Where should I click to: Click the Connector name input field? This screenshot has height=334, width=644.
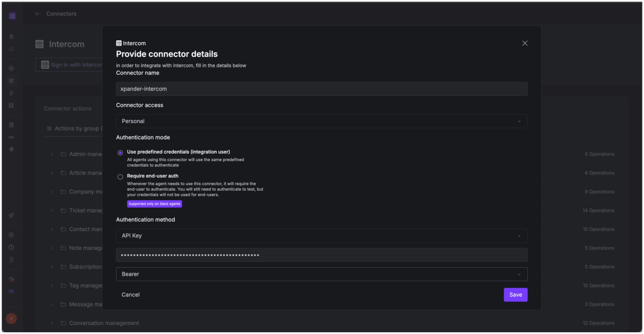(321, 89)
